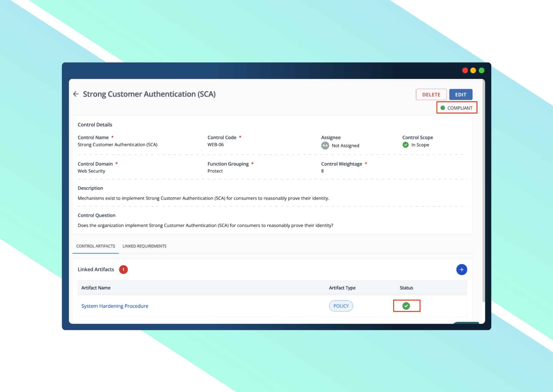This screenshot has height=392, width=553.
Task: Click the Protect function grouping value
Action: pyautogui.click(x=215, y=171)
